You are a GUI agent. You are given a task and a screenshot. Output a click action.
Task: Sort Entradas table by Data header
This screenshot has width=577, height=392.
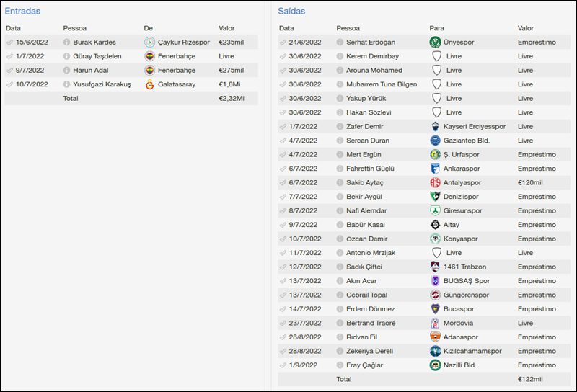pyautogui.click(x=13, y=28)
